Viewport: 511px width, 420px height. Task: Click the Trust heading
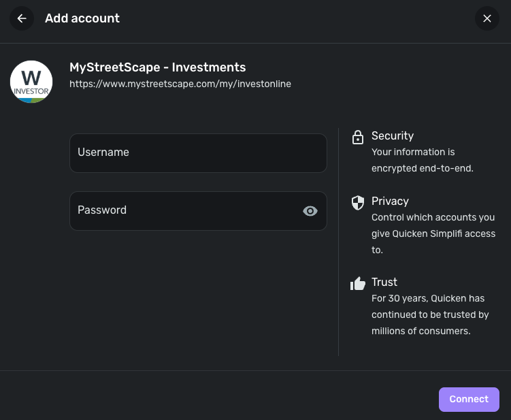(x=384, y=282)
